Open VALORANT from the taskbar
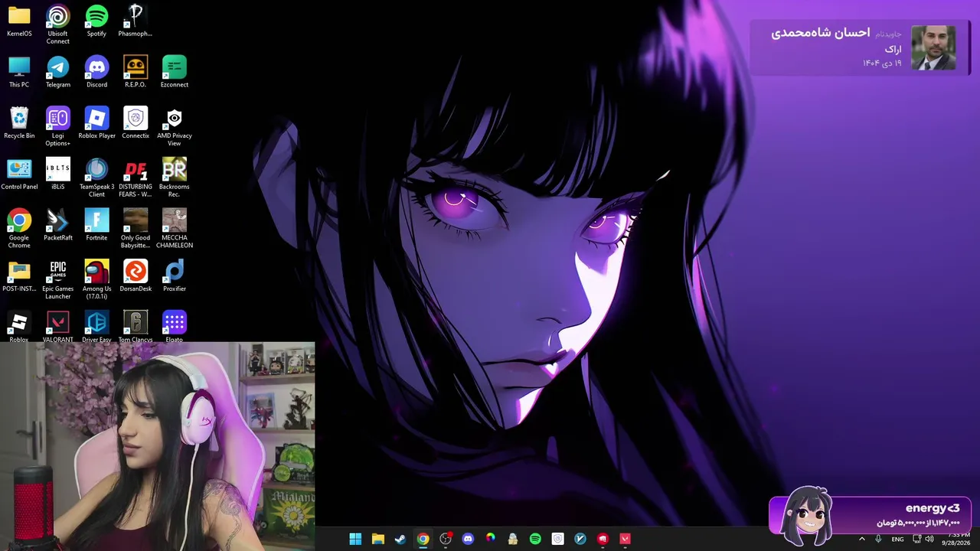Screen dimensions: 980x551 tap(625, 539)
